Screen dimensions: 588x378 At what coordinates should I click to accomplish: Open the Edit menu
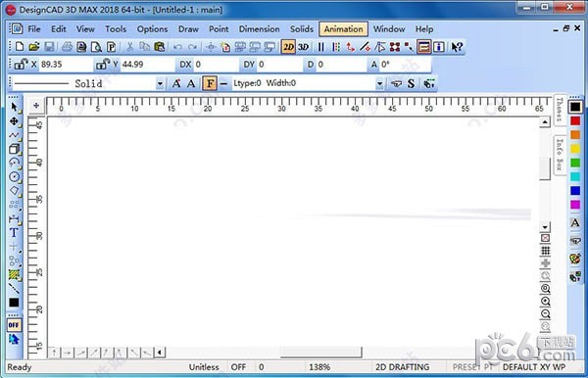59,29
